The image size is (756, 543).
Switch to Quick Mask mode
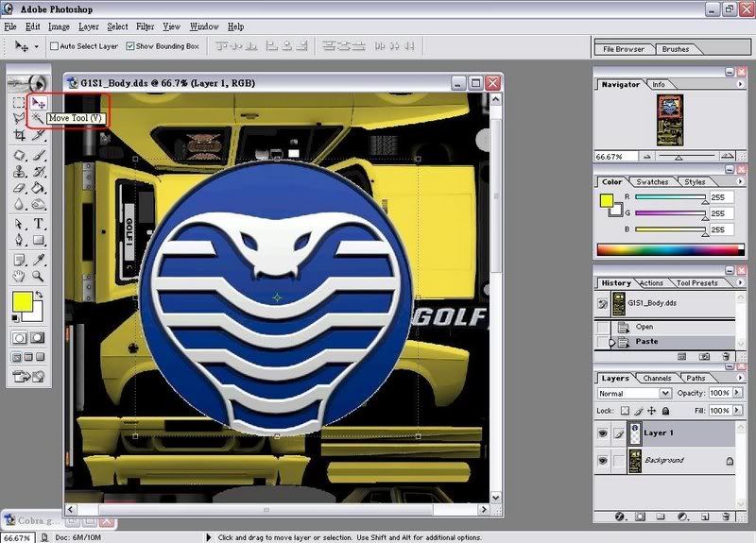(x=37, y=338)
